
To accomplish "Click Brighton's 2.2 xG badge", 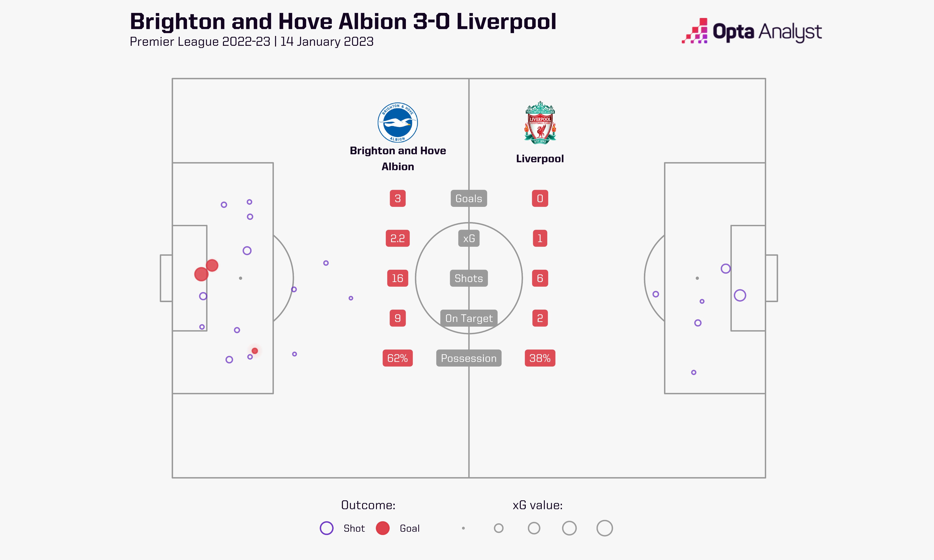I will click(397, 239).
